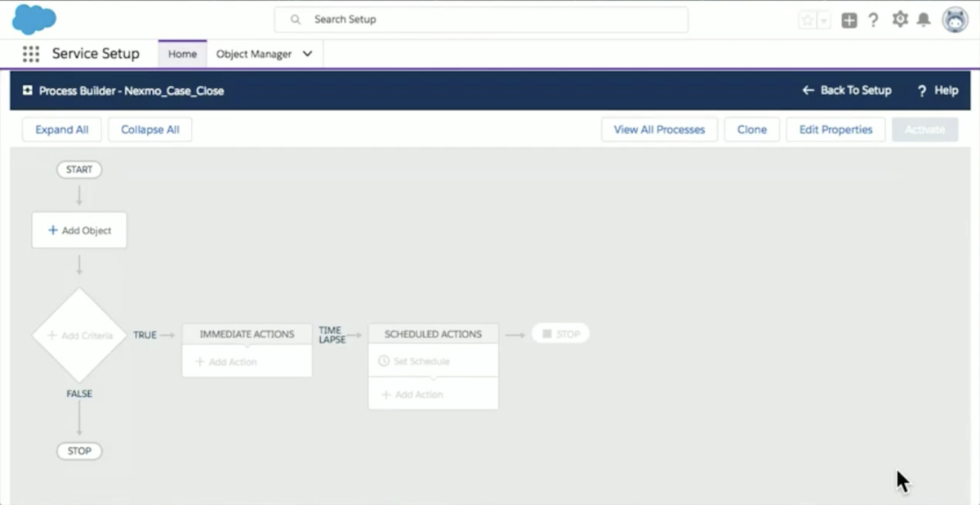
Task: Click the Activate button
Action: [x=924, y=130]
